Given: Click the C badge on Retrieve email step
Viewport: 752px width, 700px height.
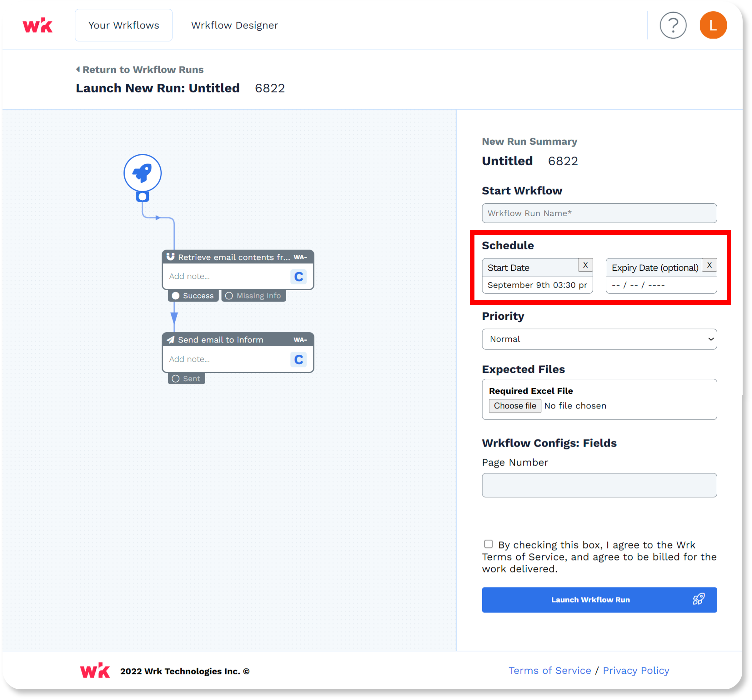Looking at the screenshot, I should pyautogui.click(x=298, y=277).
